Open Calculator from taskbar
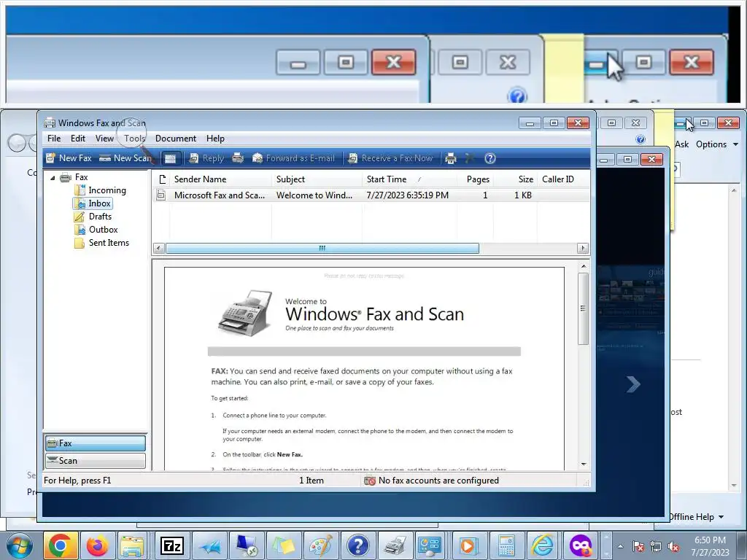 506,545
